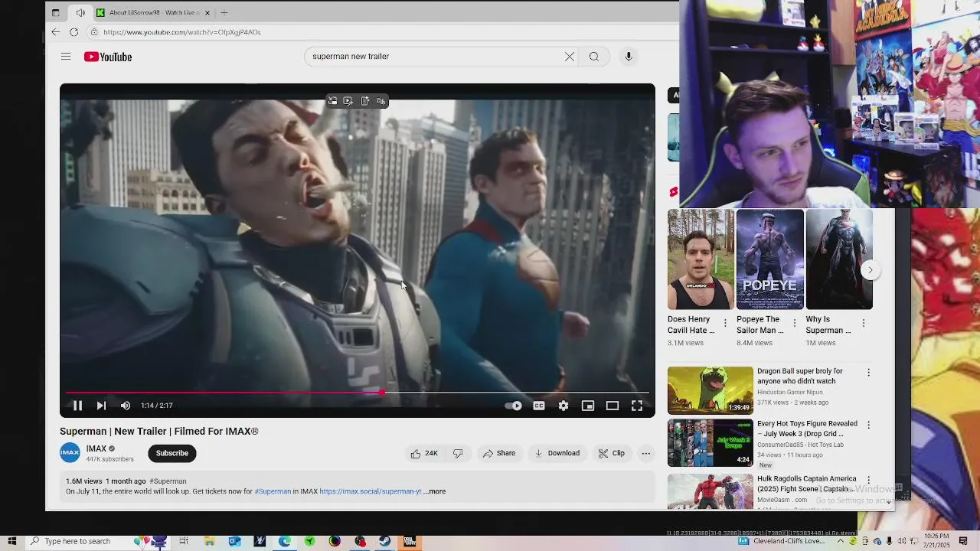Open Outlook from the taskbar
The image size is (980, 551).
(234, 541)
